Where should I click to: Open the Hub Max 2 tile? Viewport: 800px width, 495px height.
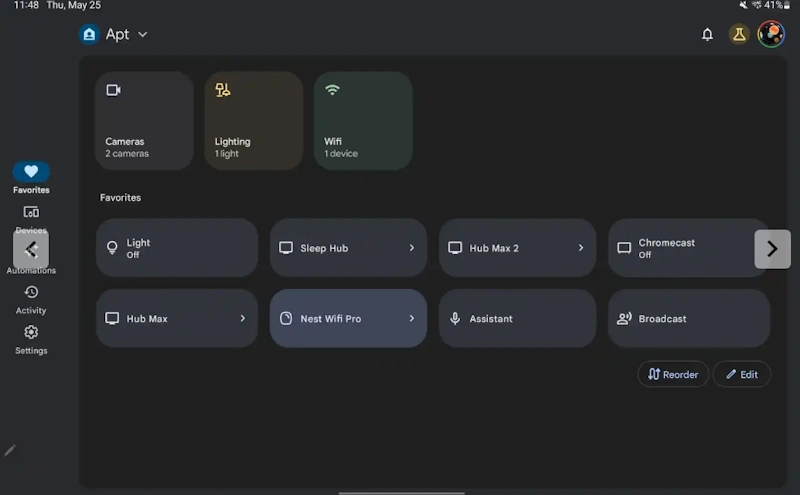pos(517,248)
